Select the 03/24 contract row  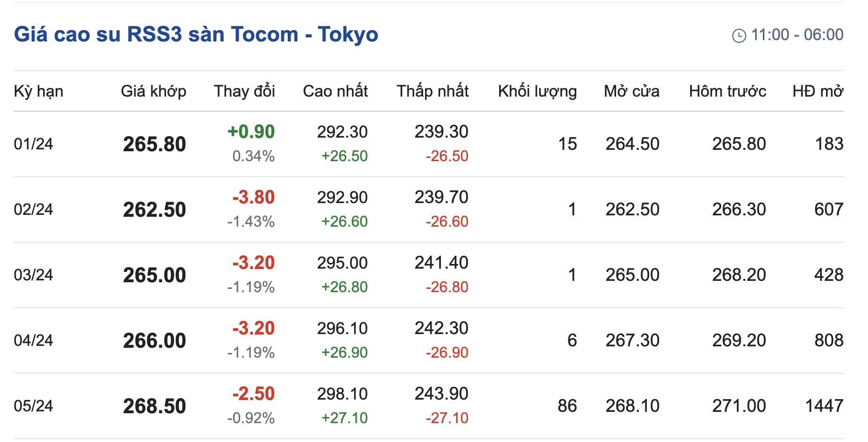(x=33, y=275)
